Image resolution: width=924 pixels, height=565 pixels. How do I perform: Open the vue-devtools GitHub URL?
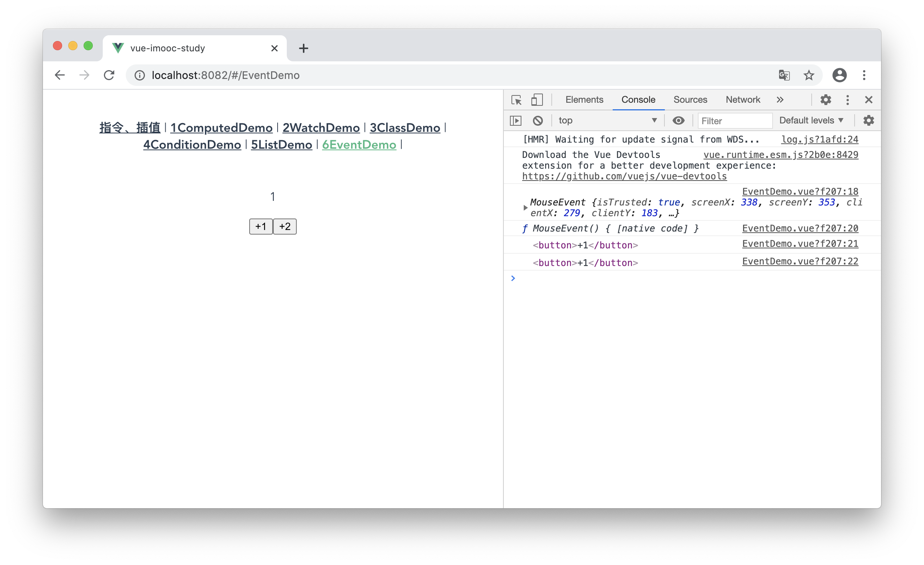click(x=624, y=176)
